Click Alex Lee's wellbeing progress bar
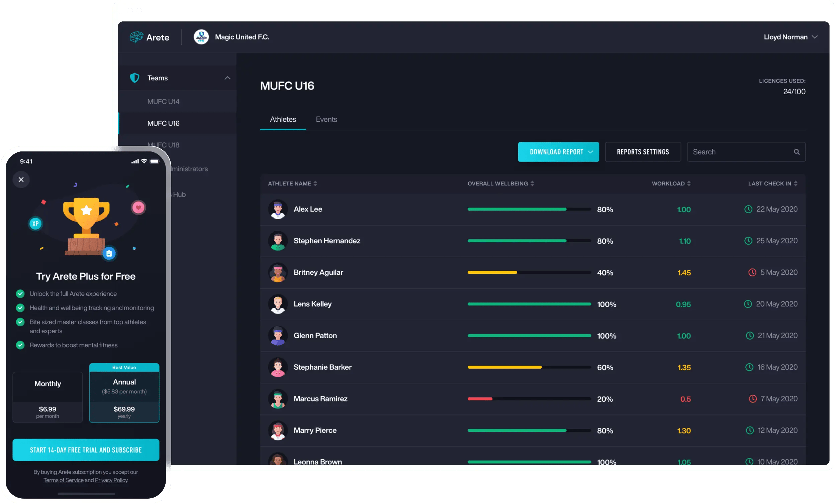 click(529, 209)
